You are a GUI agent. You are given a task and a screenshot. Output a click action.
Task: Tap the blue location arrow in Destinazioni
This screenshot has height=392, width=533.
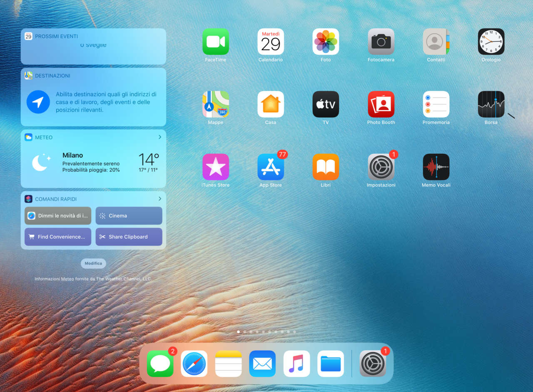pos(38,102)
